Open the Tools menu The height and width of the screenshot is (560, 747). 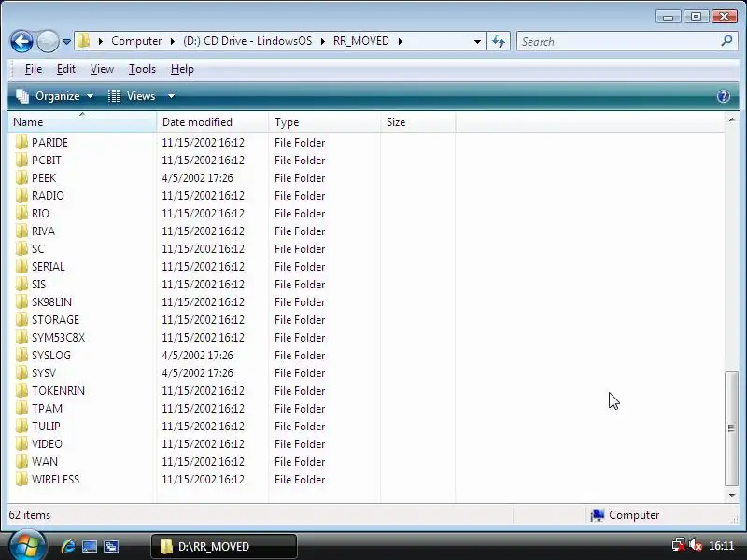pyautogui.click(x=142, y=69)
